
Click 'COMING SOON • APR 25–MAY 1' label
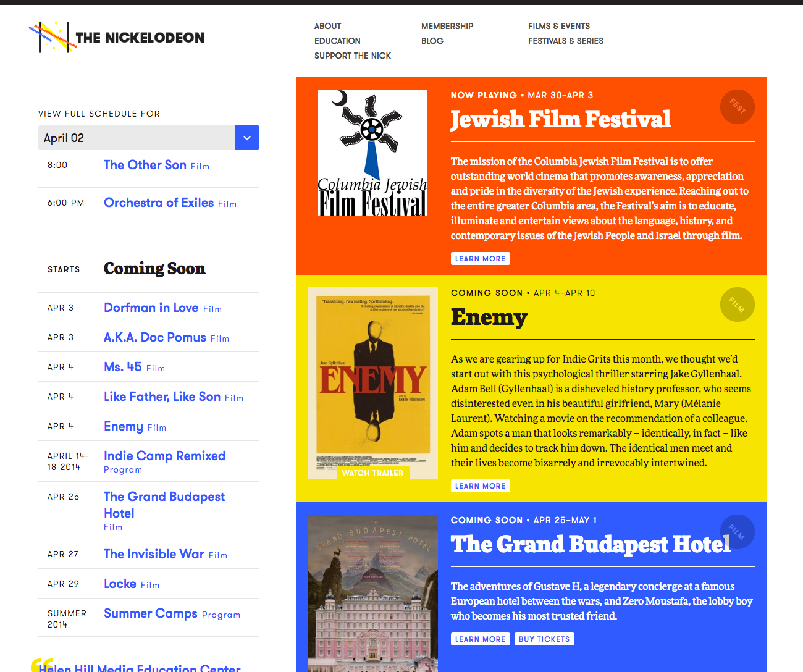pos(524,520)
